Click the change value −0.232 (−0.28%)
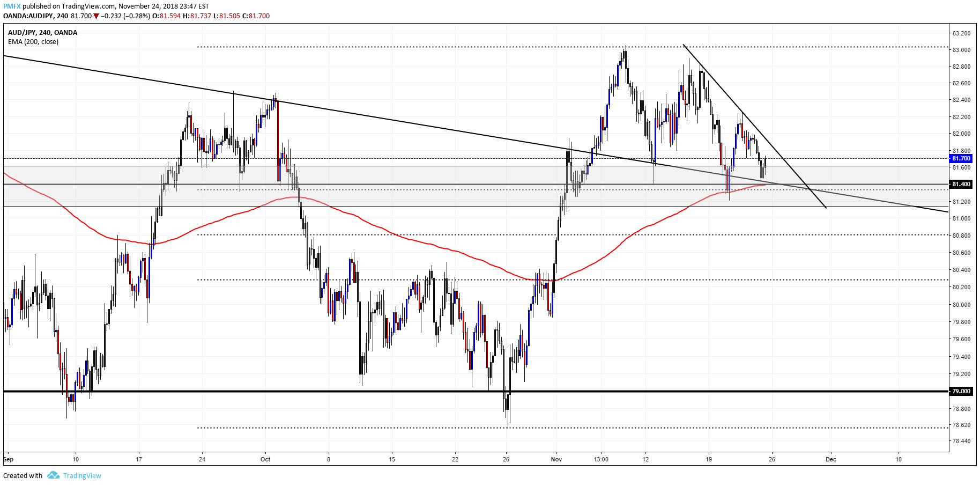980x485 pixels. [x=126, y=16]
